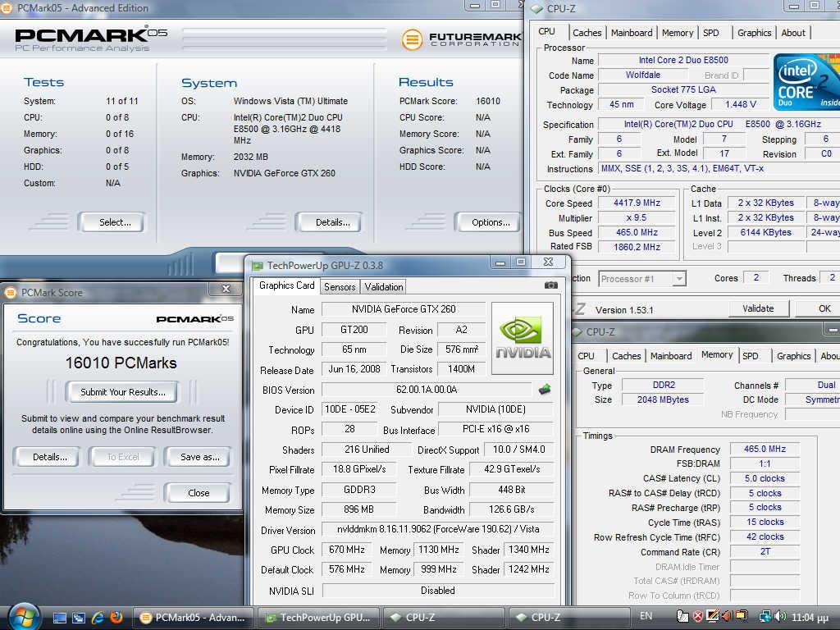
Task: Open Mainboard tab in upper CPU-Z
Action: click(632, 33)
